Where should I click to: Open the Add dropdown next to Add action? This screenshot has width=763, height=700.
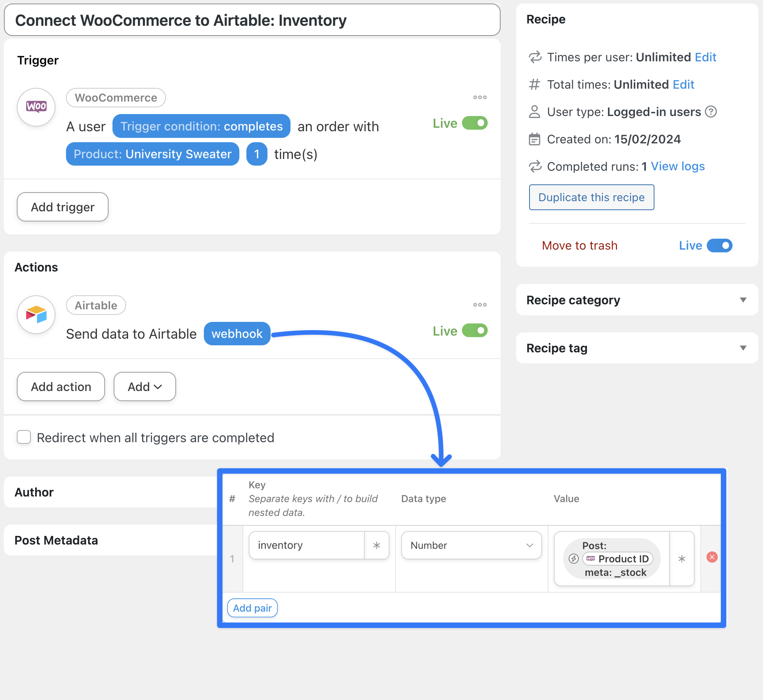[144, 387]
